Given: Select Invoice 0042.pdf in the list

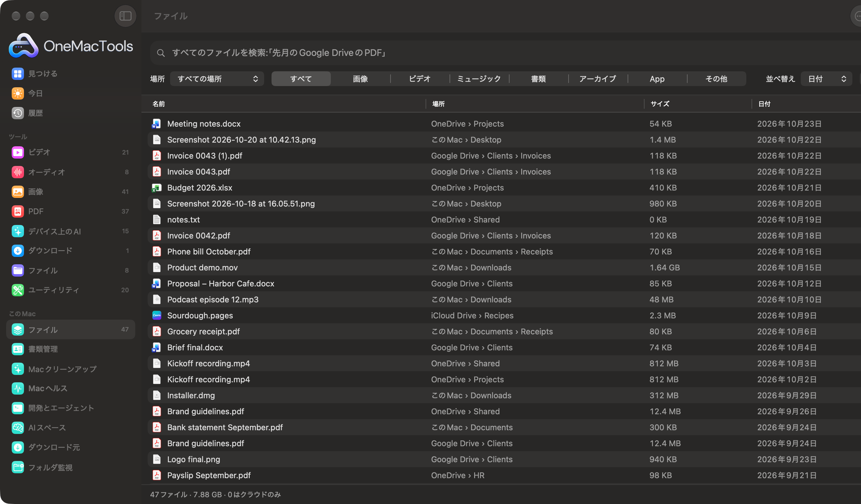Looking at the screenshot, I should 504,236.
